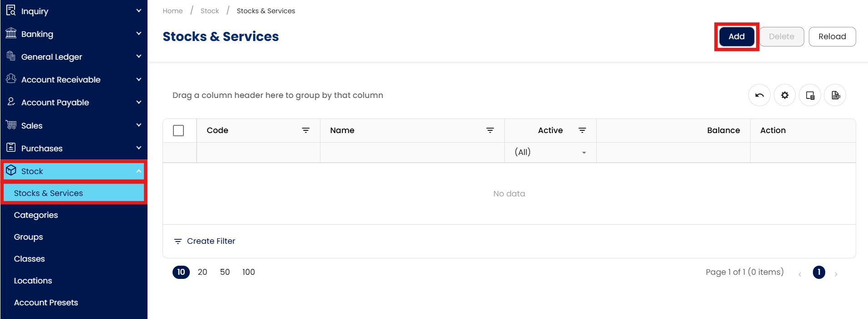Screen dimensions: 868x319
Task: Click the export file icon
Action: tap(835, 95)
